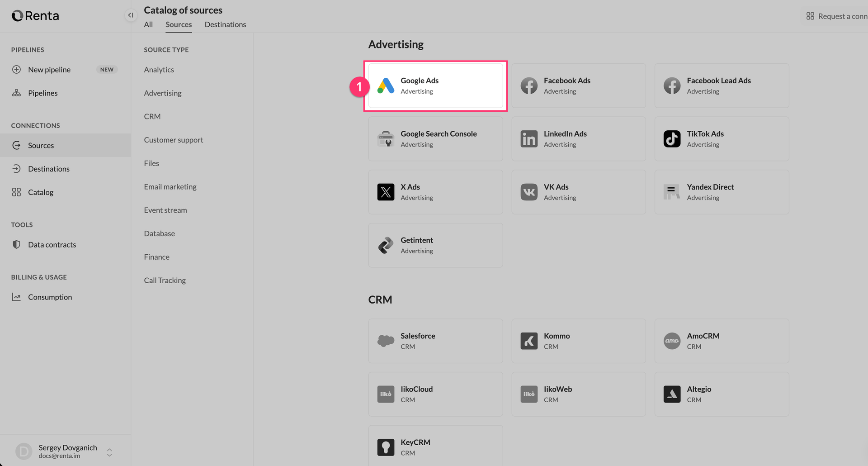The image size is (868, 466).
Task: Click the Getintent logo icon
Action: 386,245
